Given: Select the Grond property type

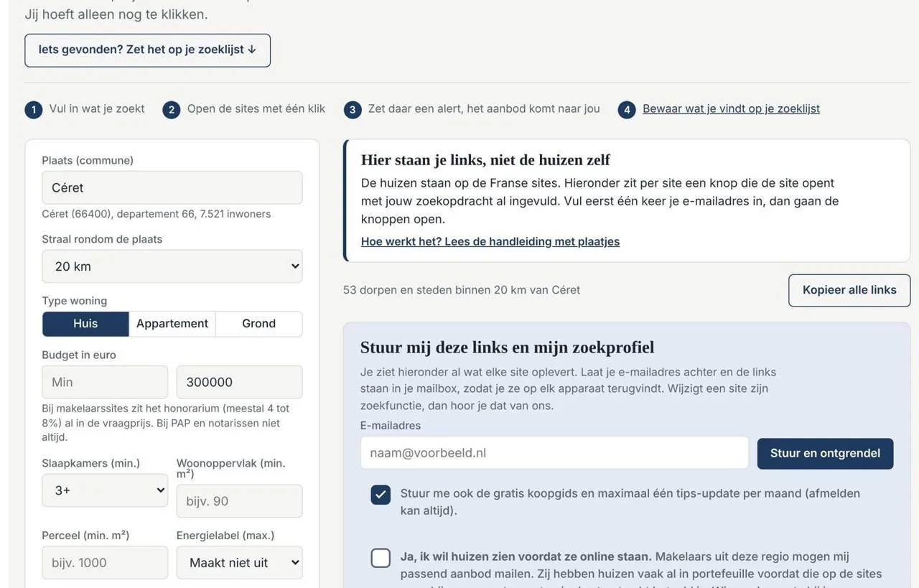Looking at the screenshot, I should tap(259, 324).
